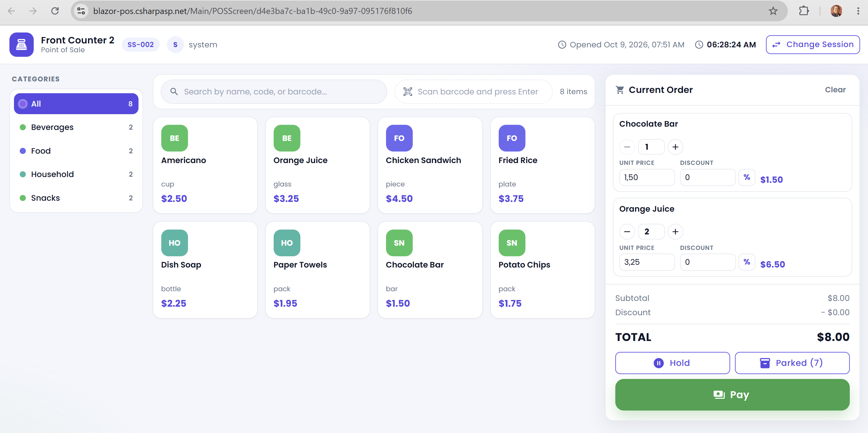868x433 pixels.
Task: Toggle percent discount for Orange Juice
Action: [x=746, y=262]
